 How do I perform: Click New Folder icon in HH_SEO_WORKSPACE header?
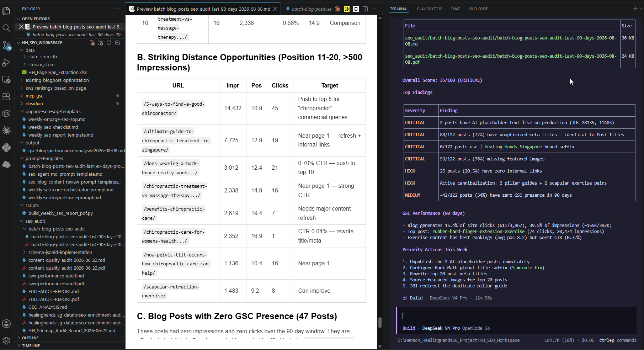100,43
